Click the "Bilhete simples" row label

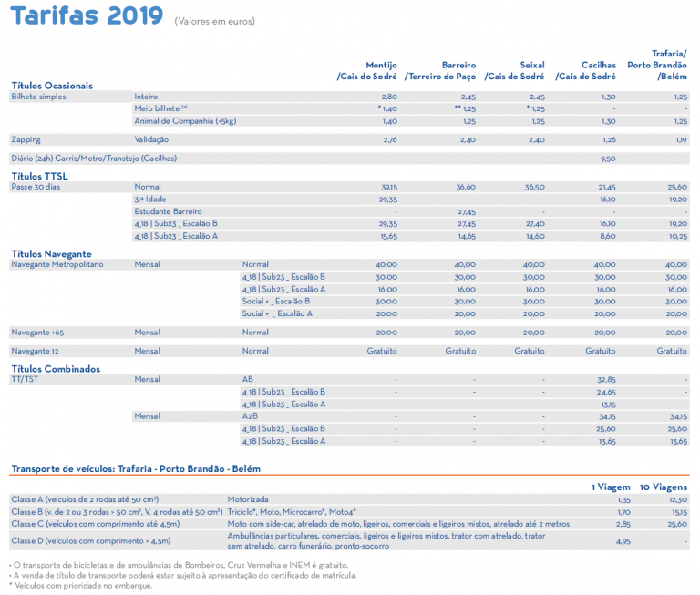(39, 96)
